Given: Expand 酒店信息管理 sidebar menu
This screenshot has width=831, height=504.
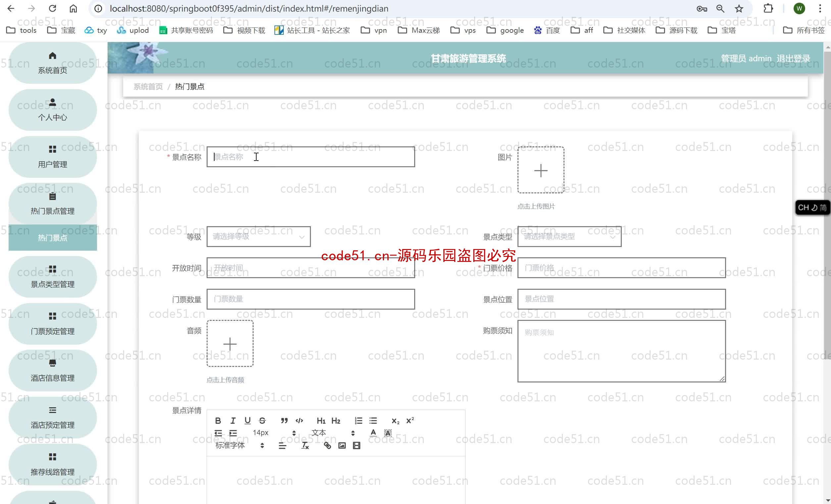Looking at the screenshot, I should coord(53,371).
